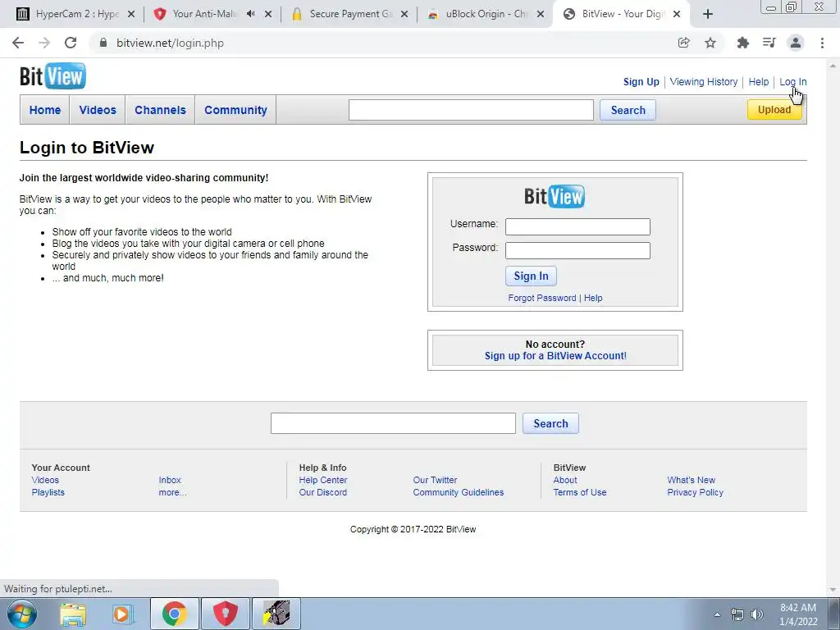Screen dimensions: 840x630
Task: Click Help link below Sign In
Action: coord(593,298)
